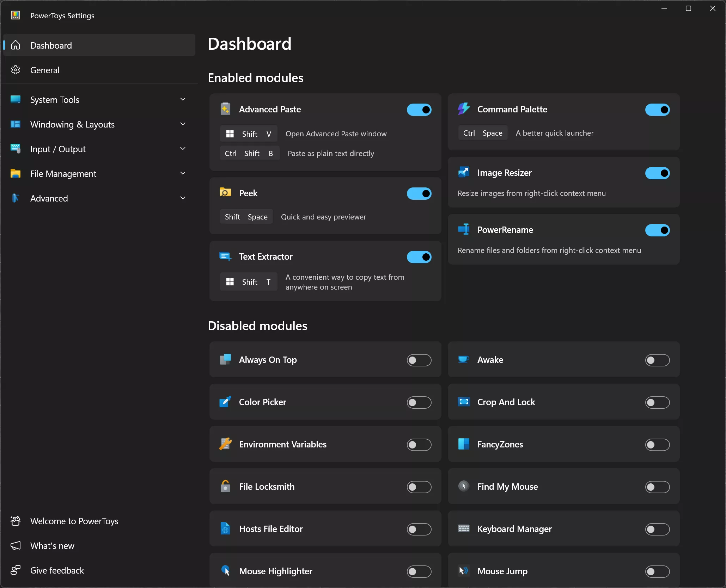Open the Mouse Jump module card

point(502,571)
